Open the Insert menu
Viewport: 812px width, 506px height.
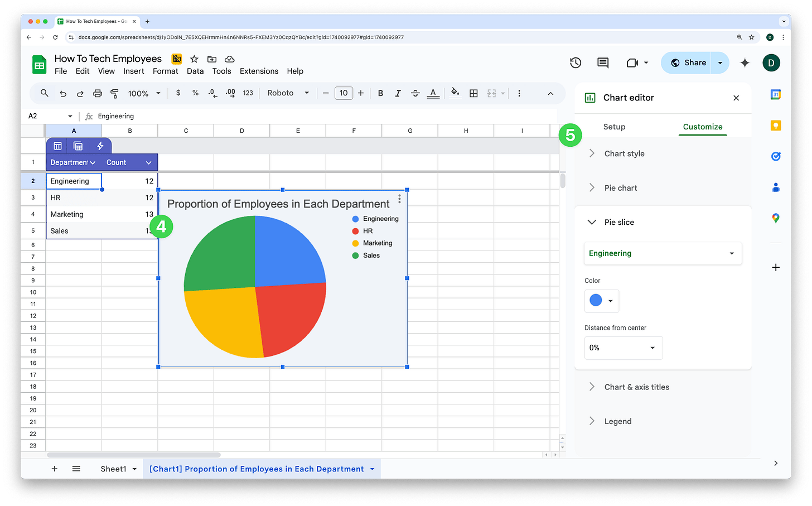[134, 71]
